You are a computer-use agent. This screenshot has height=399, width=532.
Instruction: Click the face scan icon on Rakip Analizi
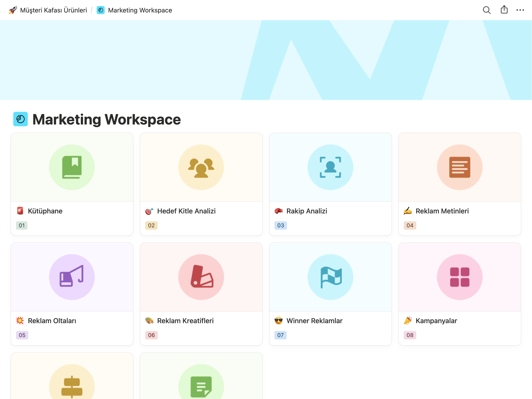point(330,167)
